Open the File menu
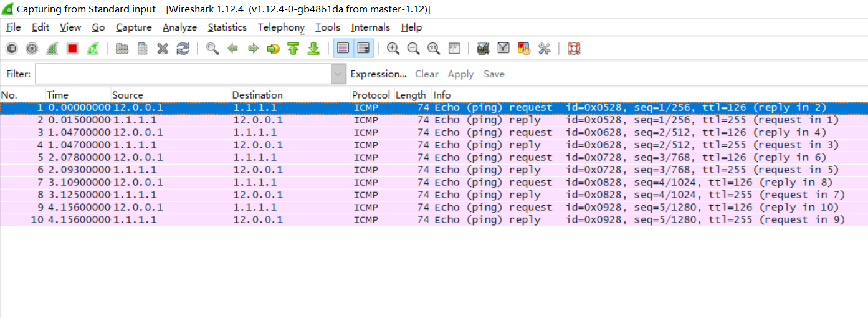This screenshot has width=868, height=318. point(13,27)
